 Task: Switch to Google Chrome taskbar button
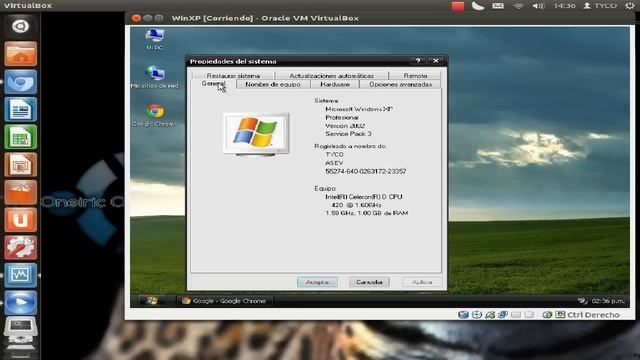coord(224,301)
